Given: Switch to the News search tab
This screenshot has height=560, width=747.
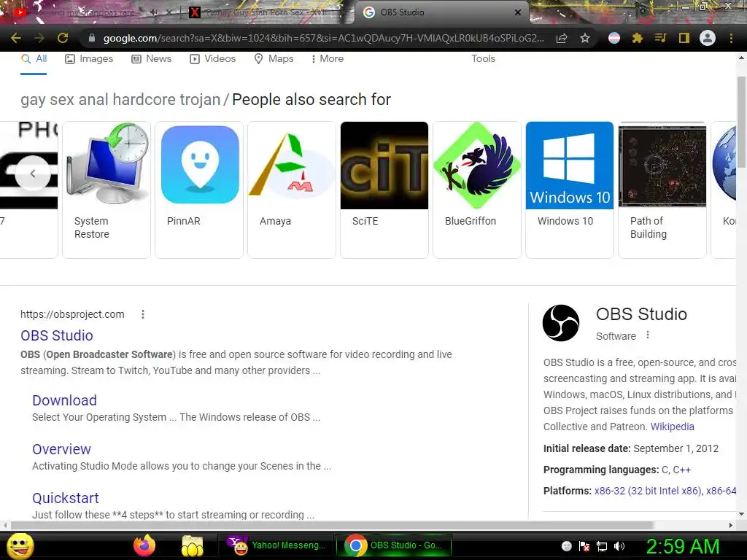Looking at the screenshot, I should pos(151,59).
